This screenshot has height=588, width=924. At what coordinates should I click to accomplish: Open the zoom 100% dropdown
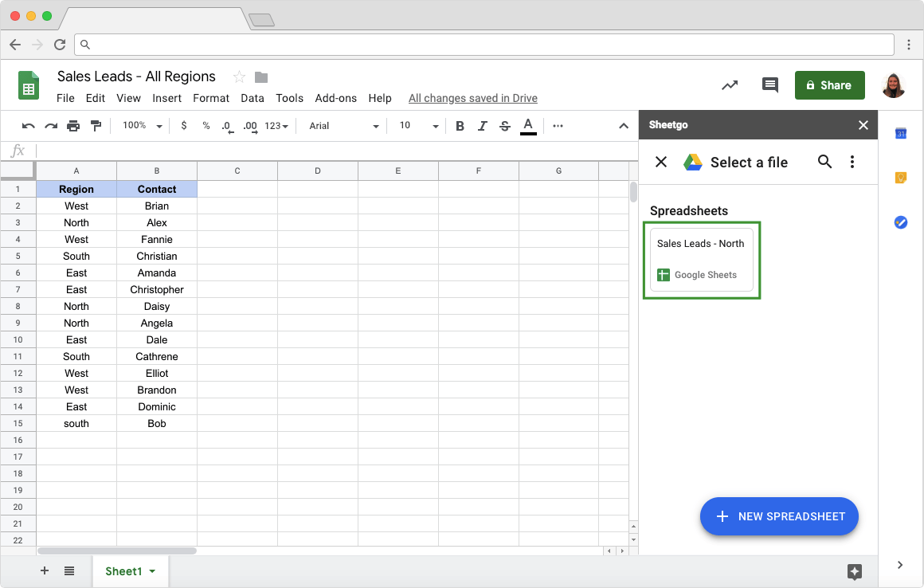[x=142, y=126]
